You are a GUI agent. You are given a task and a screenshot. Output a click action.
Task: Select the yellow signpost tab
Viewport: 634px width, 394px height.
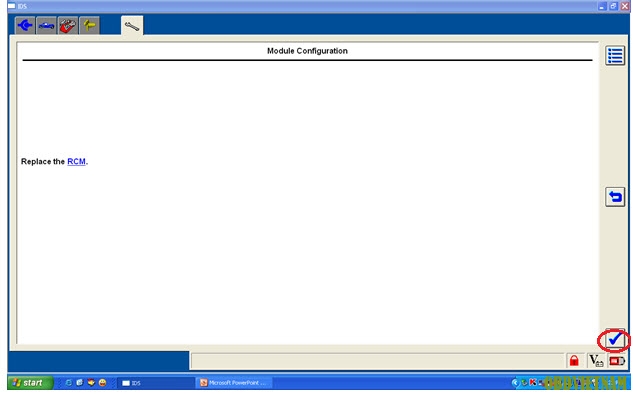click(x=89, y=25)
